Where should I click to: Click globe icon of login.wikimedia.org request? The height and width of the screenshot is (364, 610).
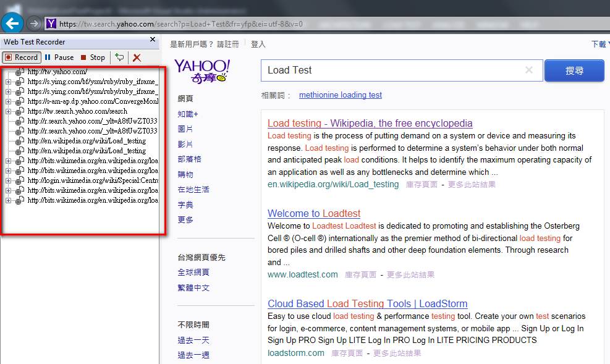point(19,180)
